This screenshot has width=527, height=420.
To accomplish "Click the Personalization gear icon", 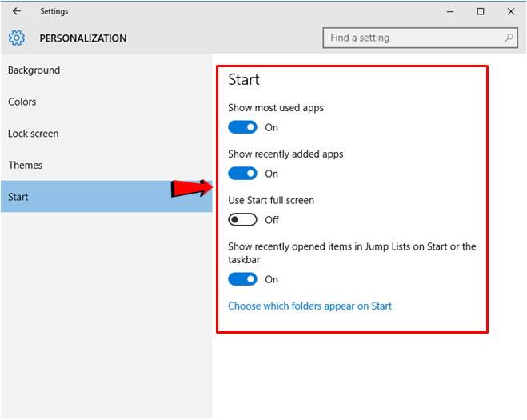I will click(17, 38).
